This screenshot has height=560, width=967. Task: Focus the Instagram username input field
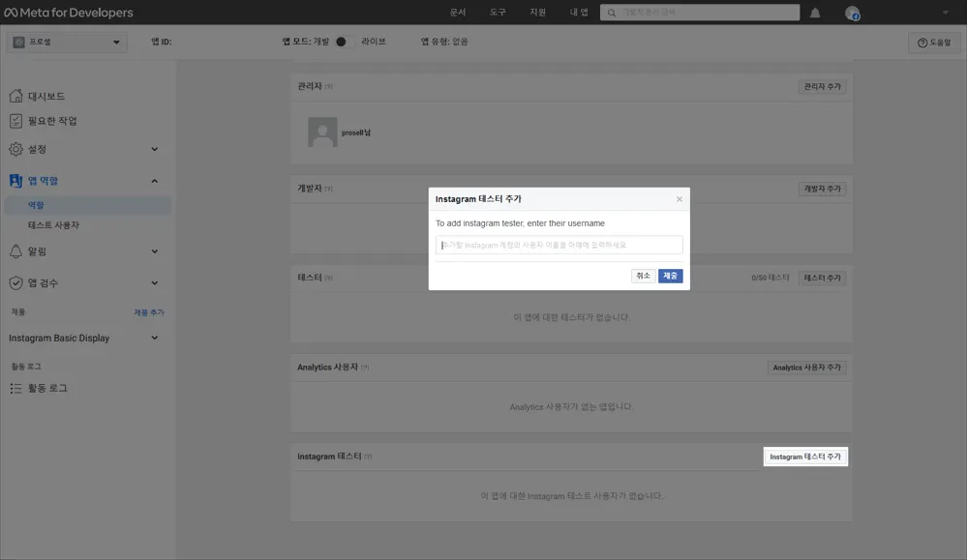pos(559,245)
